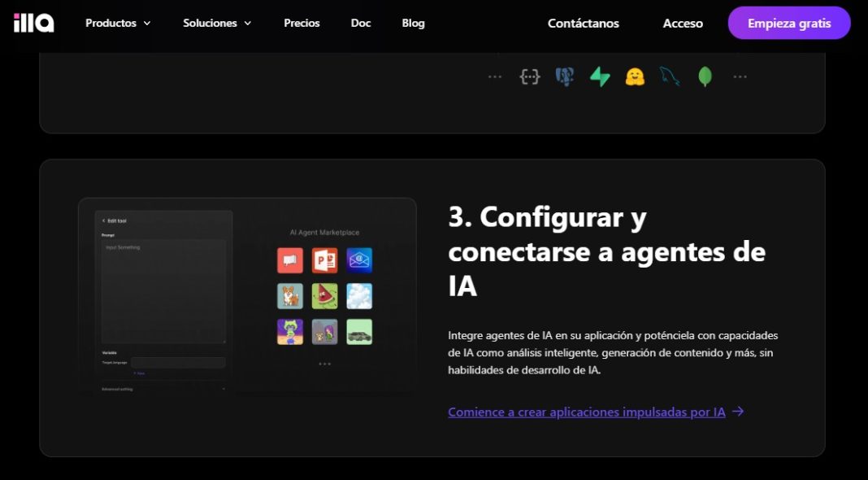Expand the Productos dropdown menu
This screenshot has width=868, height=480.
pyautogui.click(x=117, y=23)
